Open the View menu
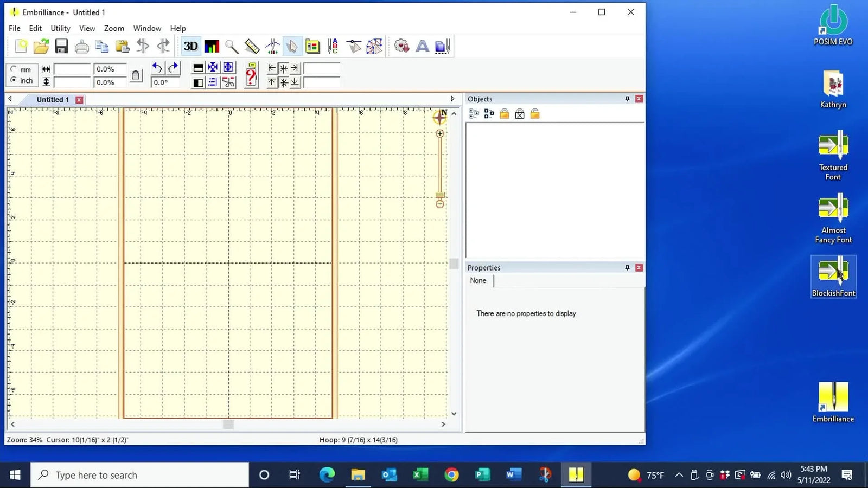 (x=87, y=28)
